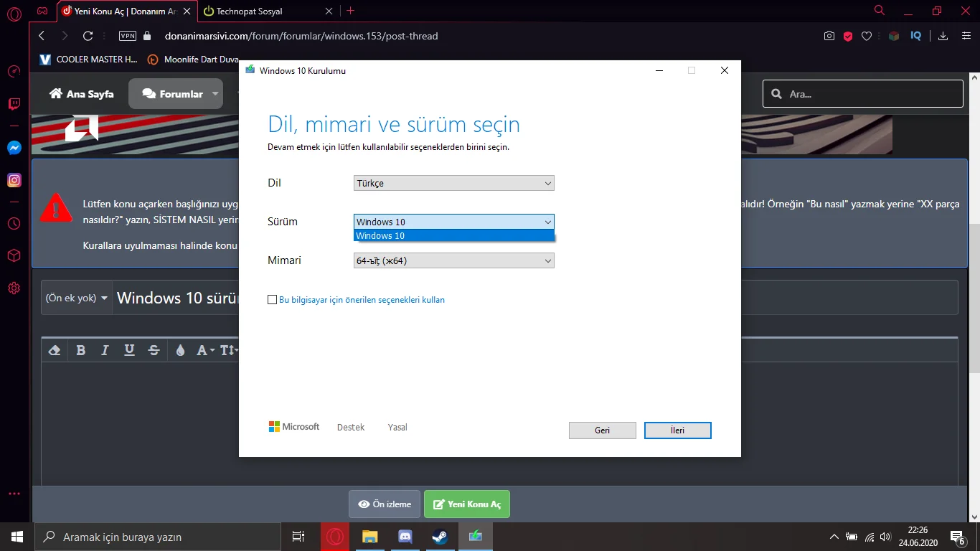This screenshot has height=551, width=980.
Task: Enable recommended options for this PC checkbox
Action: (272, 300)
